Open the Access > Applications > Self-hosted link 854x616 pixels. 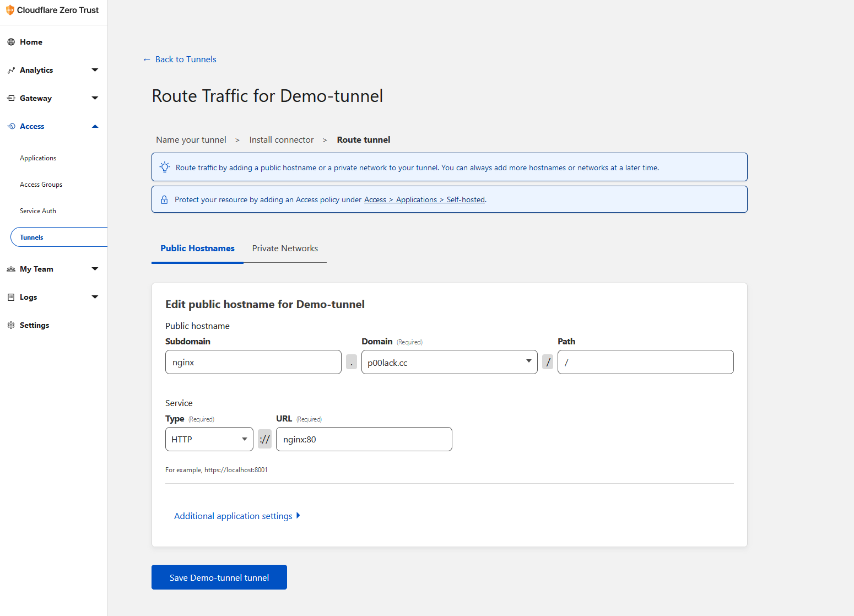coord(424,199)
